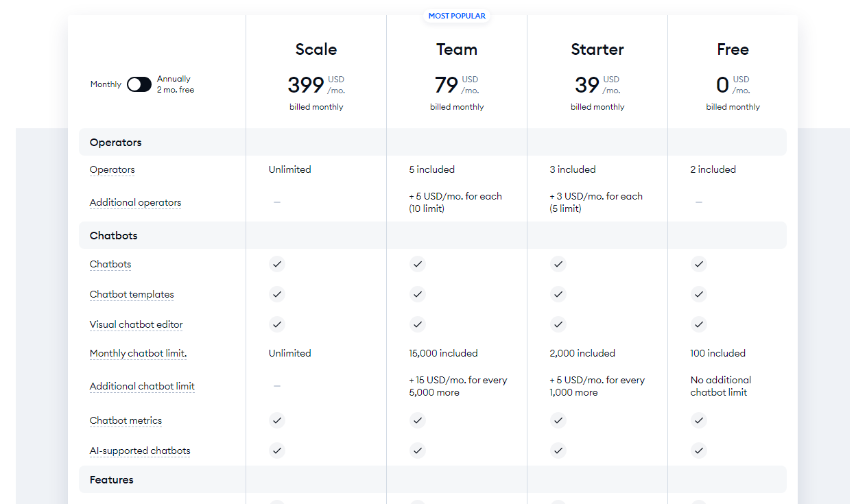Screen dimensions: 867x504
Task: Click Chatbot metrics checkmark under Free
Action: (698, 420)
